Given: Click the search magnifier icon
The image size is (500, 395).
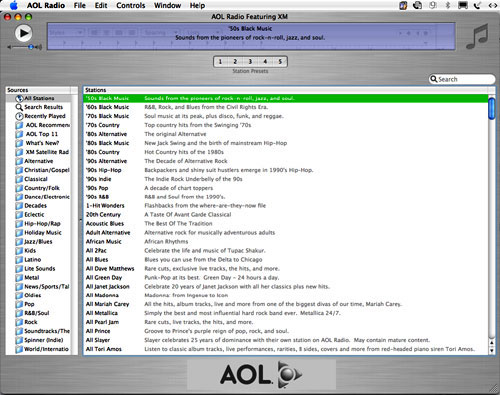Looking at the screenshot, I should coord(434,79).
